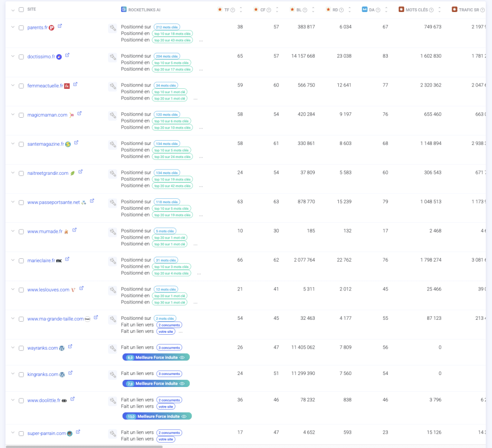Select the www.mumade.fr row checkbox

(x=21, y=231)
